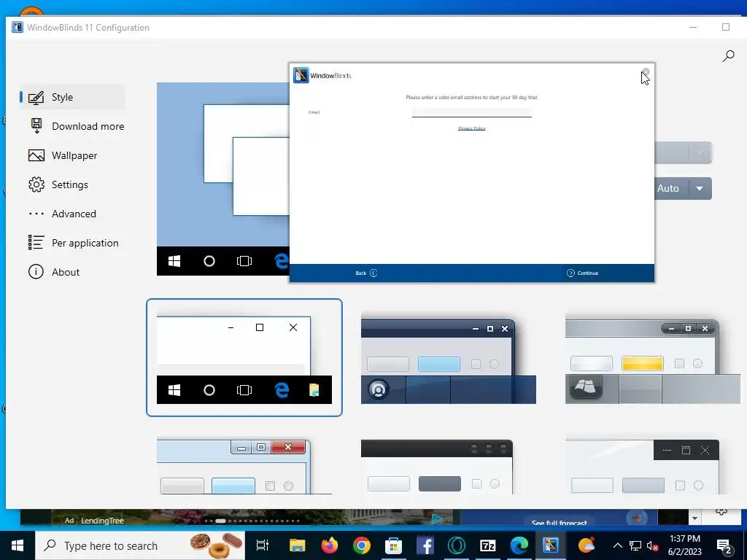Open the notification center icon
The width and height of the screenshot is (747, 560).
(x=724, y=546)
